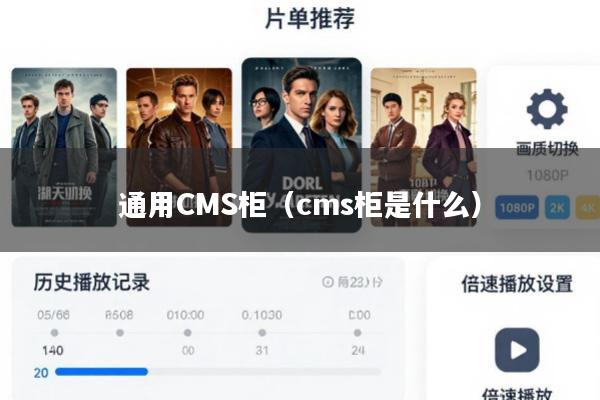Screen dimensions: 600x400
Task: Click the play icon under 倍速播放设置
Action: click(517, 349)
